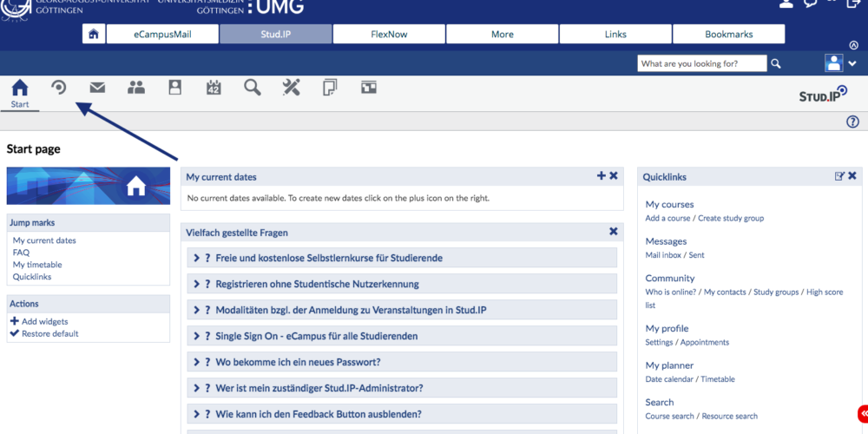This screenshot has height=434, width=868.
Task: Open the Links tab
Action: [615, 34]
